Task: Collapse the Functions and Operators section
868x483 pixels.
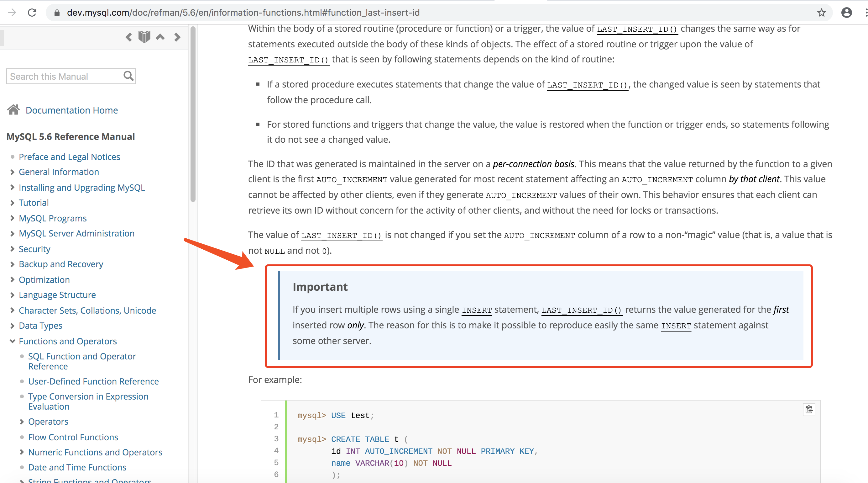Action: pos(13,341)
